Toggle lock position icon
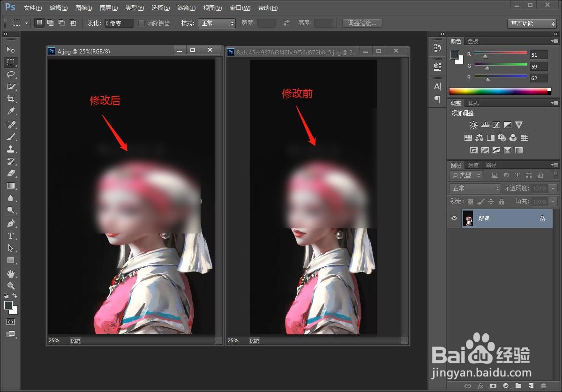 tap(491, 202)
